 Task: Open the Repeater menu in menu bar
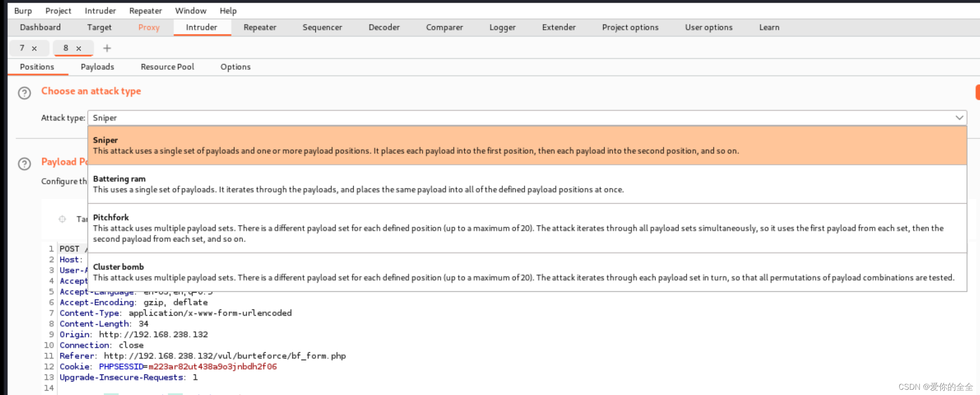(145, 10)
